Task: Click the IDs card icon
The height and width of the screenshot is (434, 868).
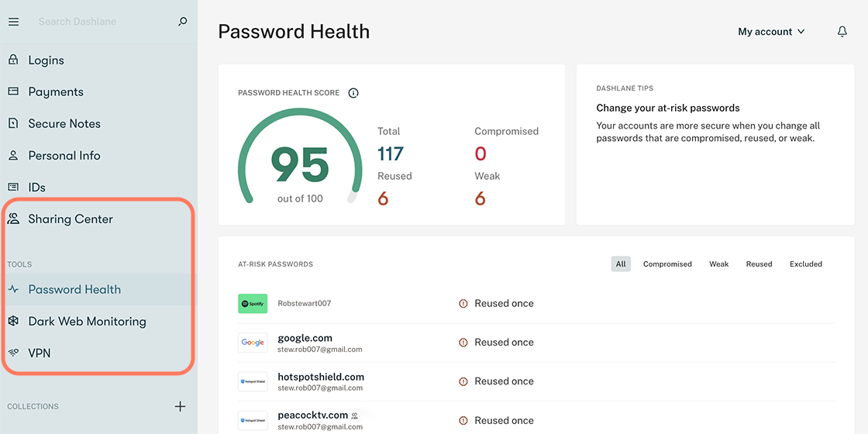Action: [x=13, y=187]
